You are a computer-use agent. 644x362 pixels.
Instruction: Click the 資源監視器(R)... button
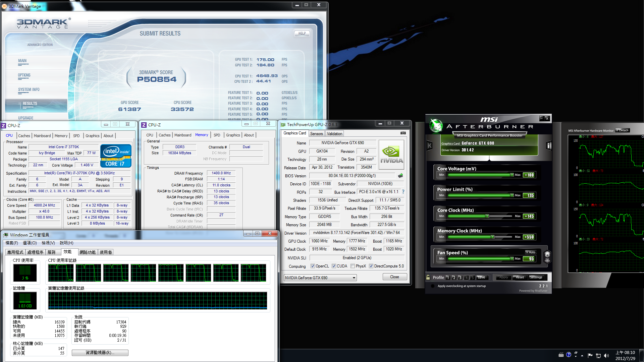[x=100, y=353]
